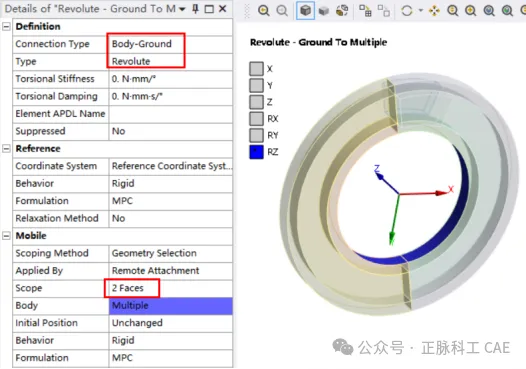Open Scoping Method Geometry Selection field
This screenshot has width=526, height=369.
coord(170,254)
